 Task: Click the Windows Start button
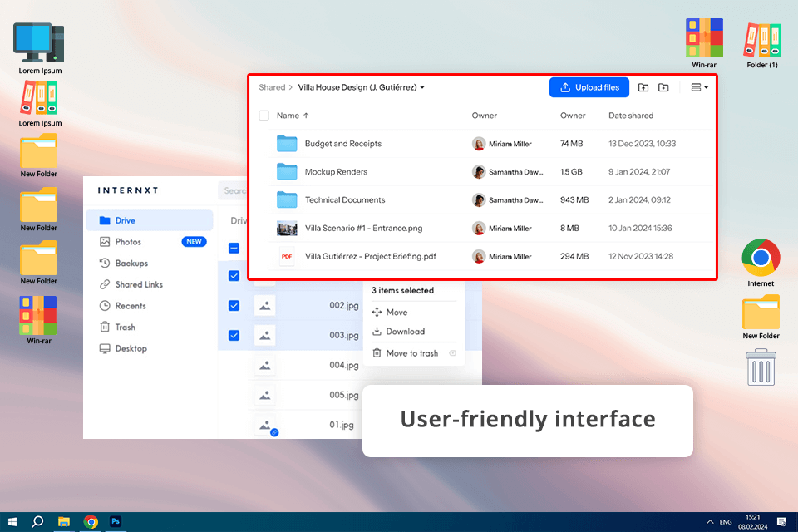click(x=12, y=522)
